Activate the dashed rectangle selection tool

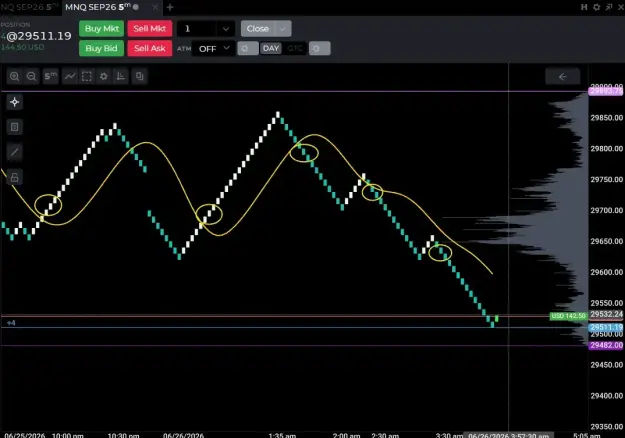86,76
